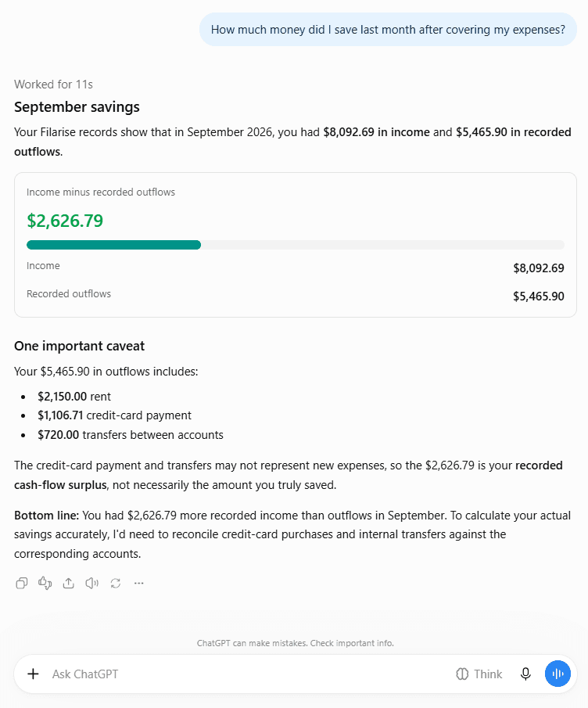Select the Recorded outflows row in card
The height and width of the screenshot is (708, 588).
click(x=295, y=295)
